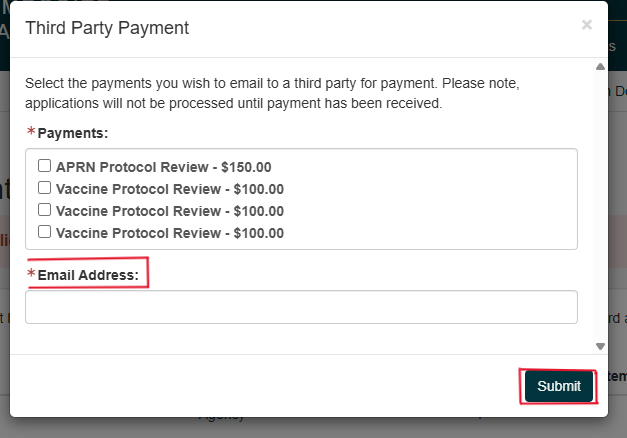Click the APRN Protocol Review $150.00 label

click(163, 167)
